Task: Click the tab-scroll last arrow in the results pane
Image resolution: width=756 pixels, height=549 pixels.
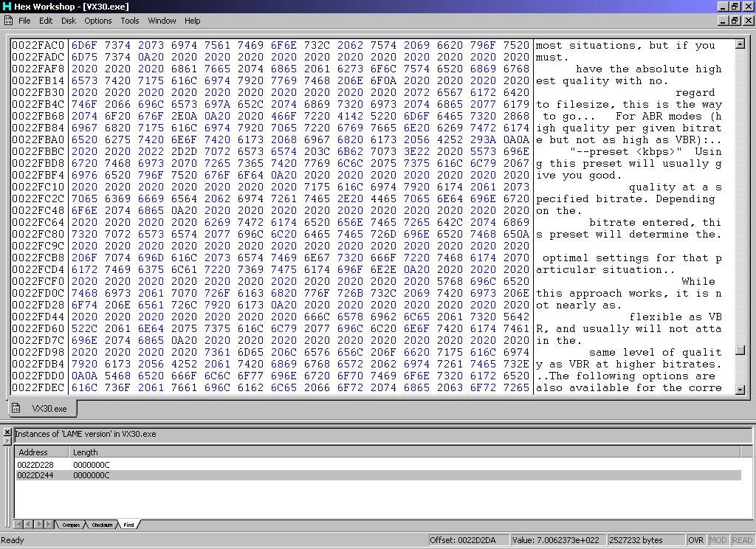Action: [x=49, y=524]
